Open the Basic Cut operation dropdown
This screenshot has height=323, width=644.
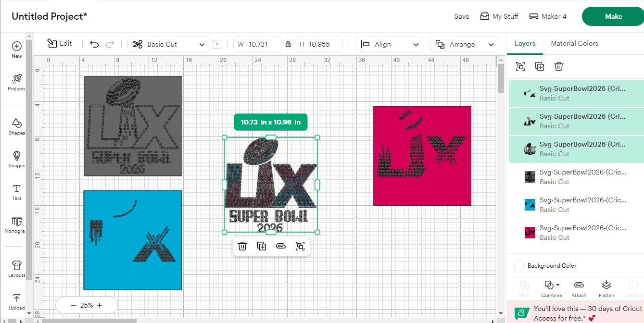tap(169, 44)
